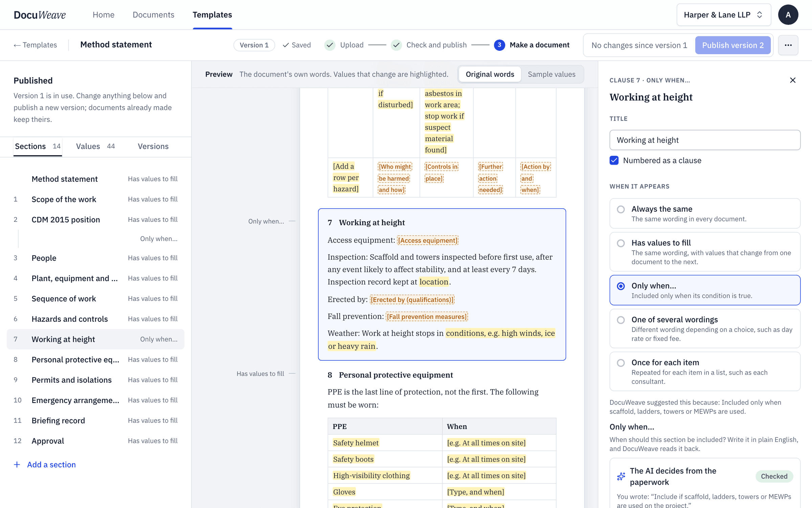Select the Always the same option

click(705, 213)
